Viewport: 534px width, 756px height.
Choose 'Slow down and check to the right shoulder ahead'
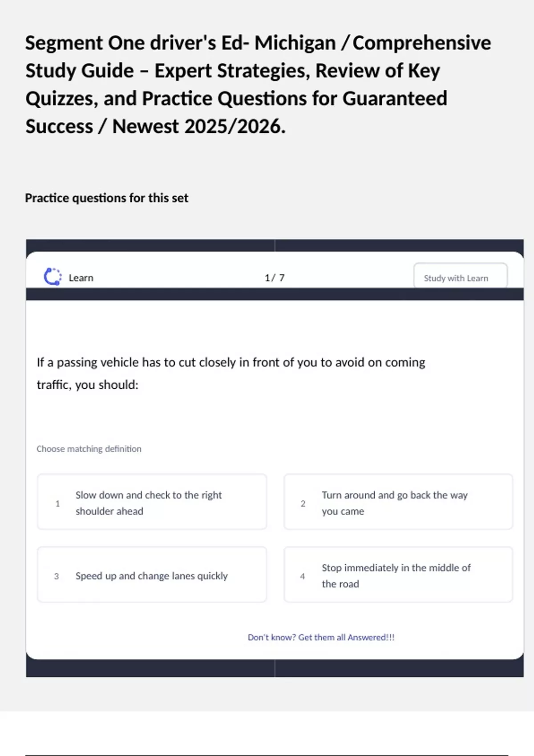[x=152, y=502]
